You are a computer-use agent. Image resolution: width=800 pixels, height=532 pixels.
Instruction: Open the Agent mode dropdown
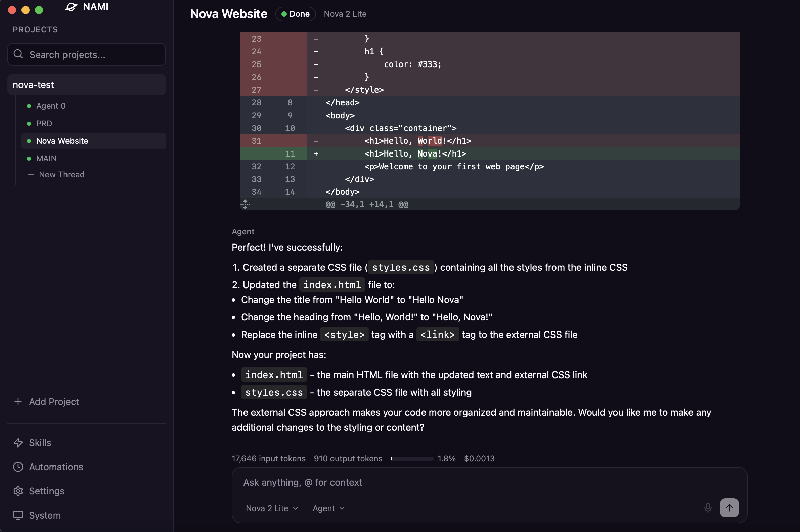(328, 508)
